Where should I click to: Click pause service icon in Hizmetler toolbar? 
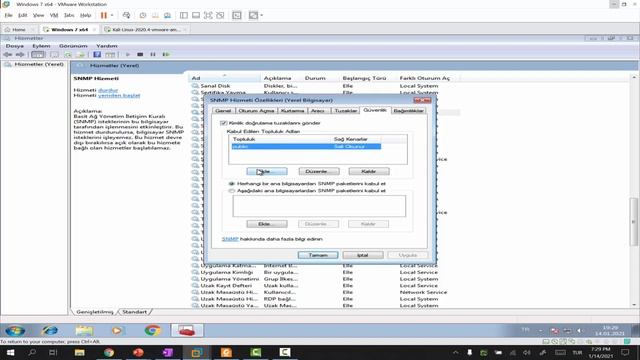pos(153,54)
